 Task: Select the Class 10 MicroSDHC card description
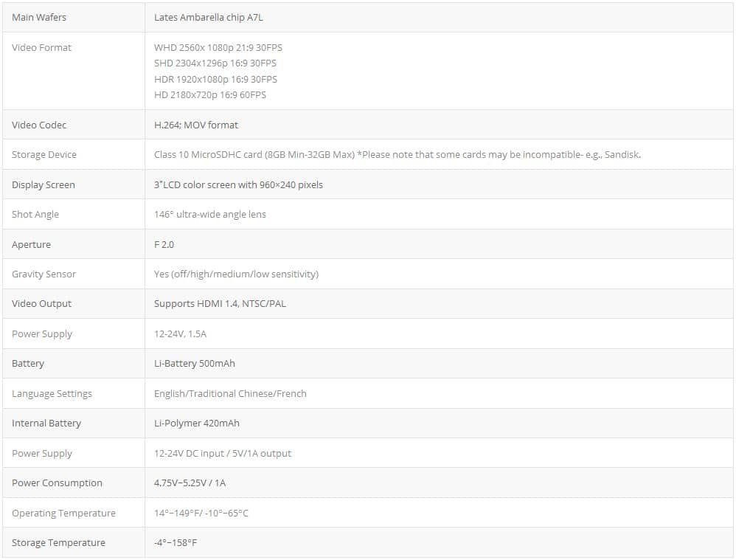[397, 155]
